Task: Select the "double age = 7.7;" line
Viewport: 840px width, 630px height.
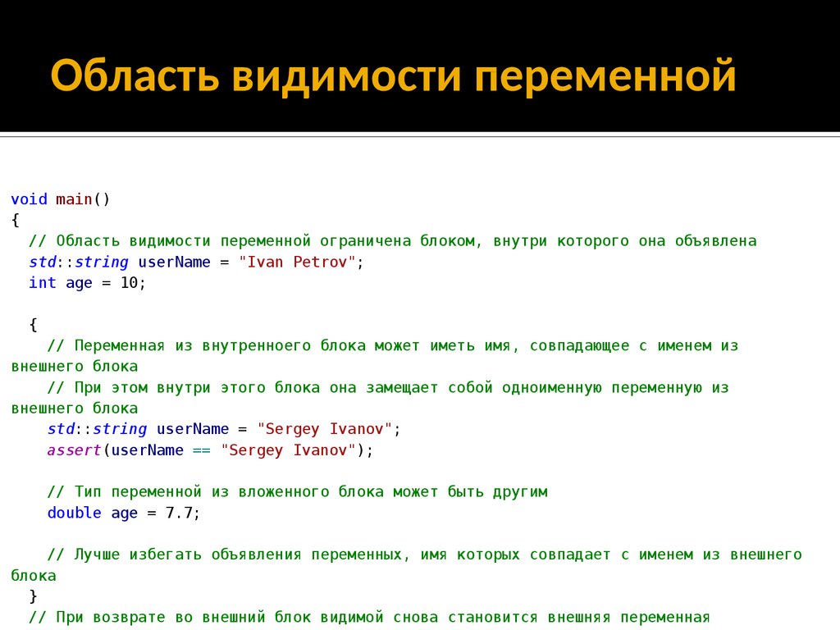Action: click(x=124, y=514)
